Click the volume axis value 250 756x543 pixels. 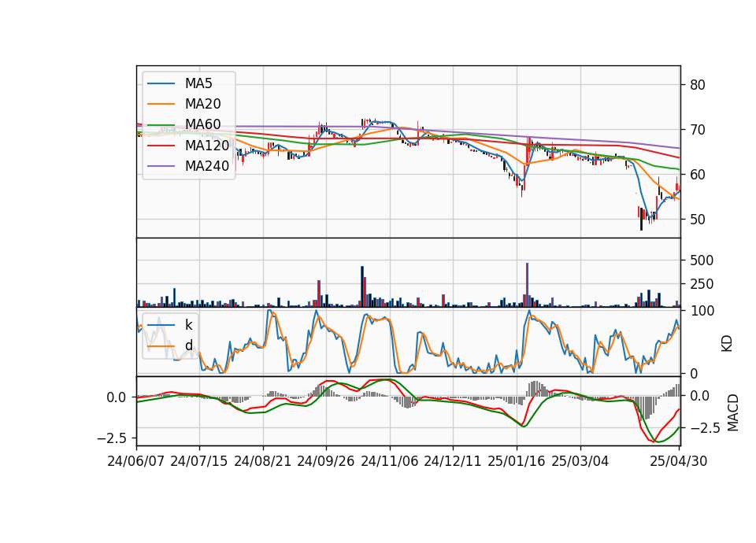(x=702, y=284)
